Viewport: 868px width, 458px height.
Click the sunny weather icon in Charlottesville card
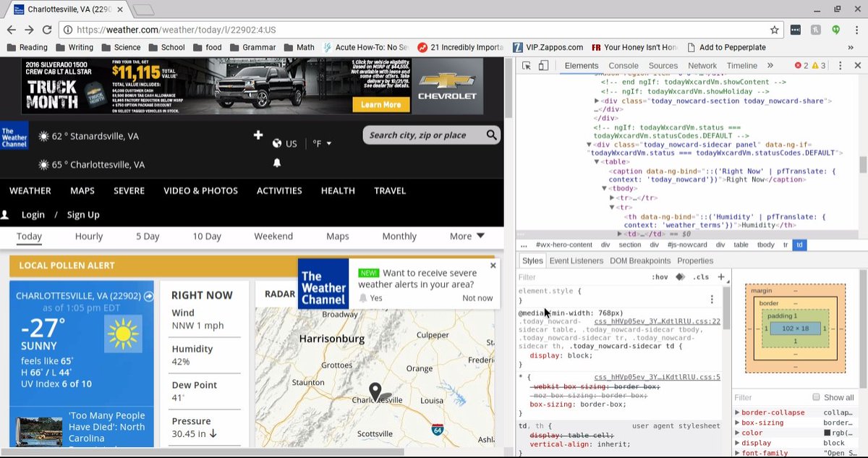(123, 334)
